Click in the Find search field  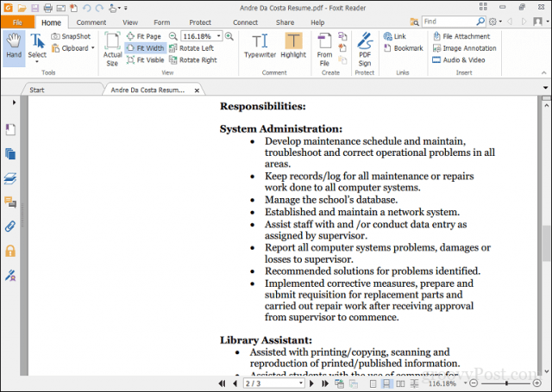(449, 22)
